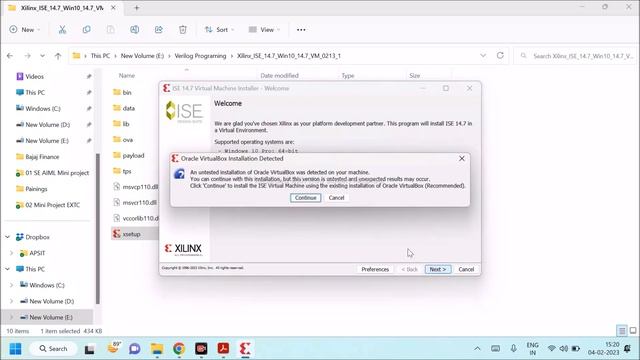Expand New Volume (D:) under This PC tree
This screenshot has width=640, height=360.
tap(11, 301)
